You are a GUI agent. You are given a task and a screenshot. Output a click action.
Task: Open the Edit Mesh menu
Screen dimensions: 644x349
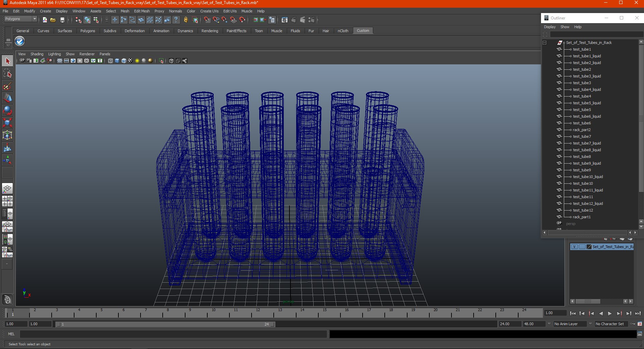[142, 11]
